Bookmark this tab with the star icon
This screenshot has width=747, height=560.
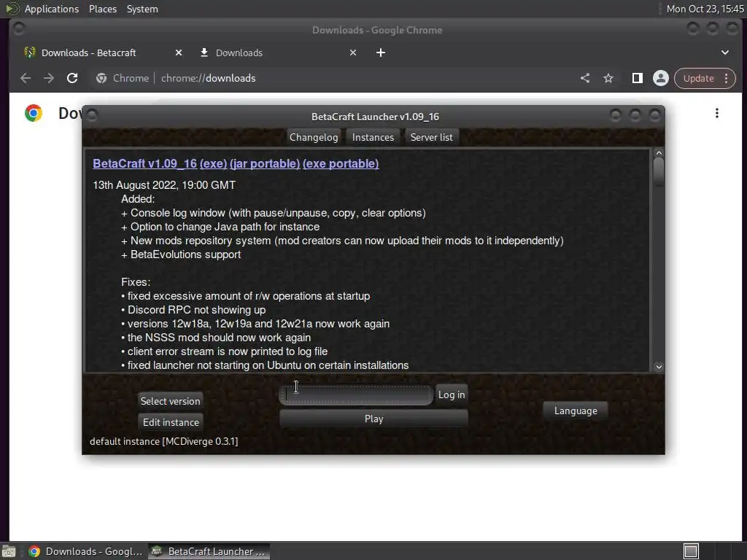pyautogui.click(x=608, y=78)
